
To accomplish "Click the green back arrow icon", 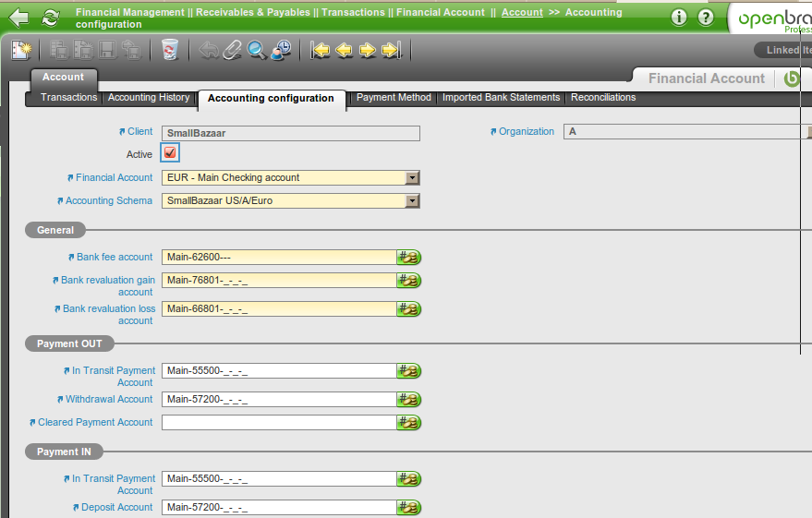I will point(18,18).
